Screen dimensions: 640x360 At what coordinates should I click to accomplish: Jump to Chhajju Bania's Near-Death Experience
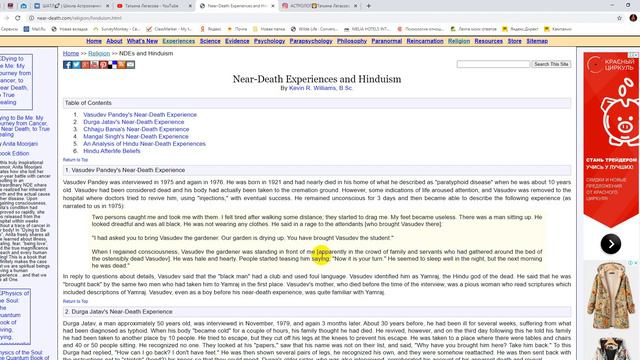click(x=136, y=129)
